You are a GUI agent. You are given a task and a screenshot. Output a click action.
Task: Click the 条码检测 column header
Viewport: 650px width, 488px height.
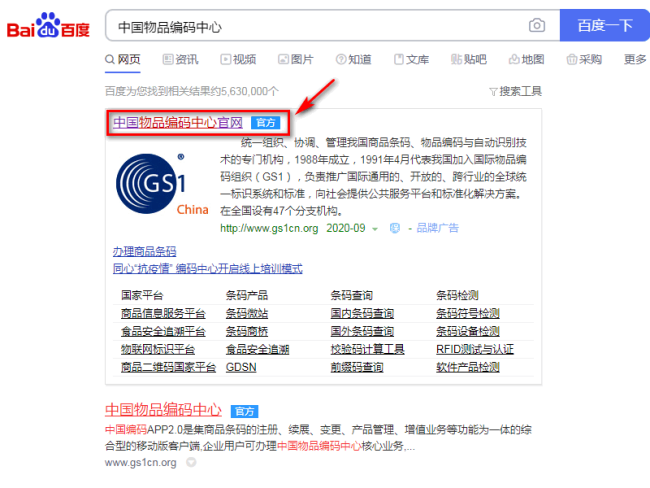(457, 295)
